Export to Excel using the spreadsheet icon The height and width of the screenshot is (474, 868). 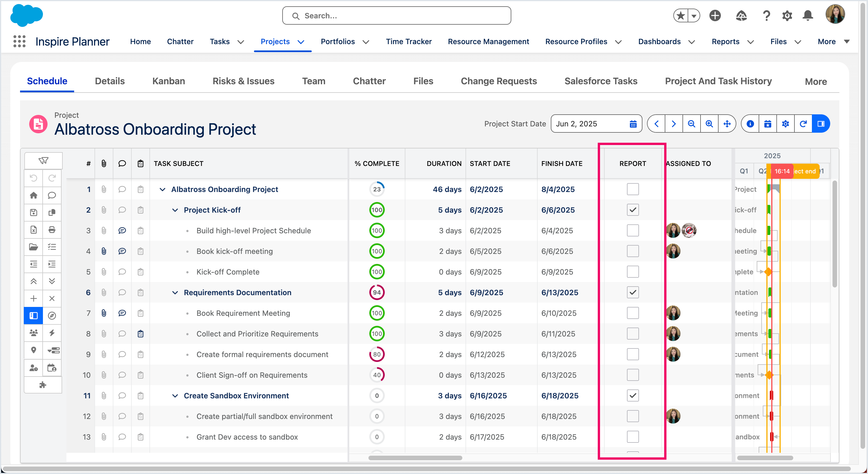coord(34,230)
